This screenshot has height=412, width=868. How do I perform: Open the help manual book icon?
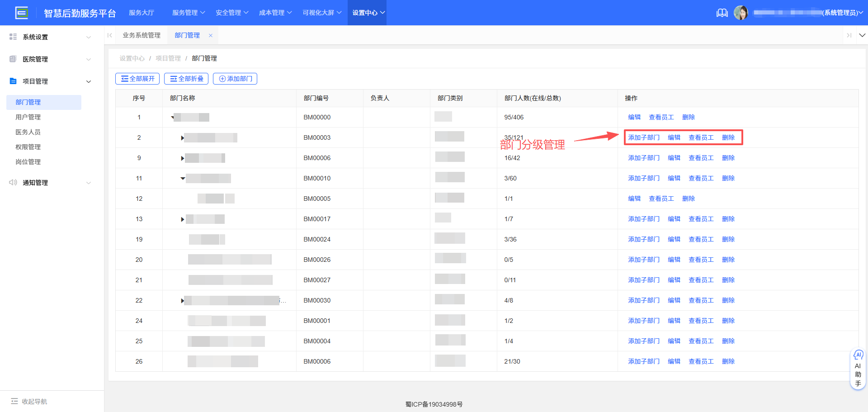click(x=722, y=13)
